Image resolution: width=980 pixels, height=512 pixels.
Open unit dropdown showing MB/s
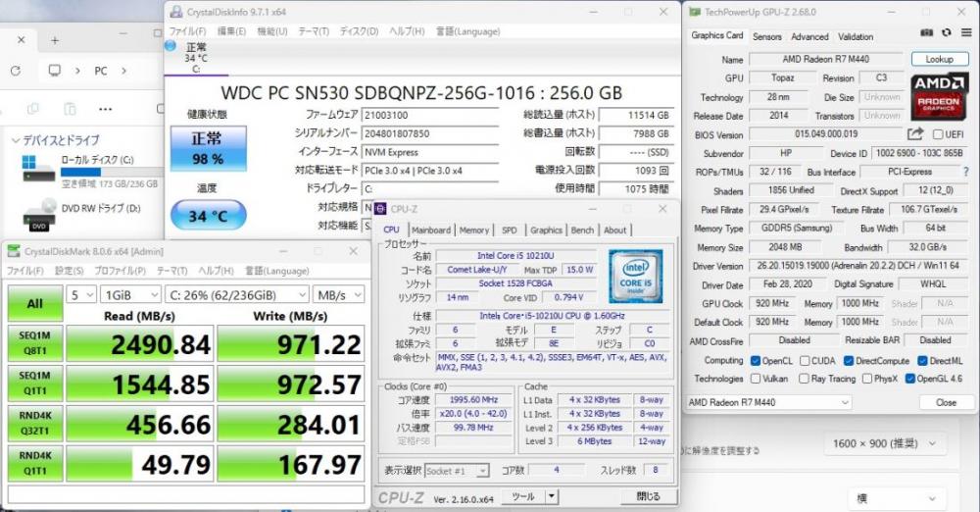tap(338, 294)
